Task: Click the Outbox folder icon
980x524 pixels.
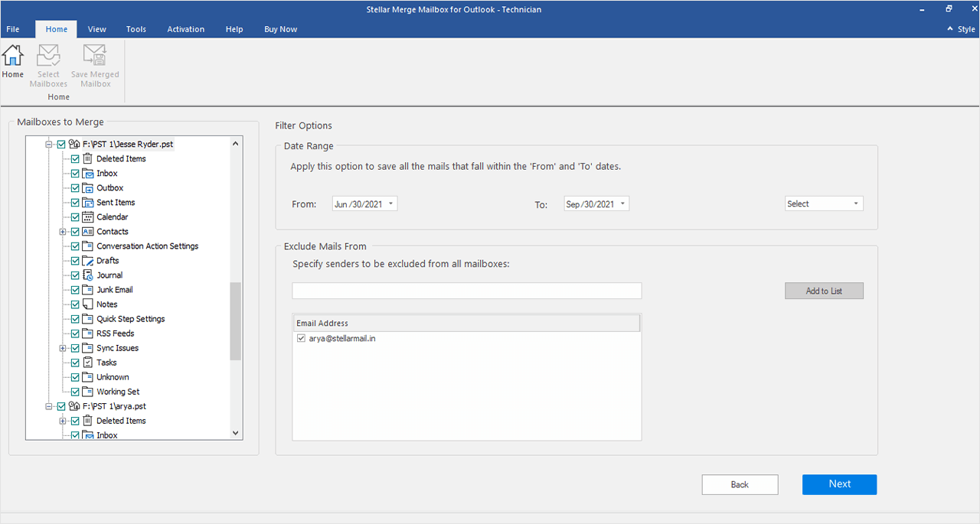Action: [x=88, y=187]
